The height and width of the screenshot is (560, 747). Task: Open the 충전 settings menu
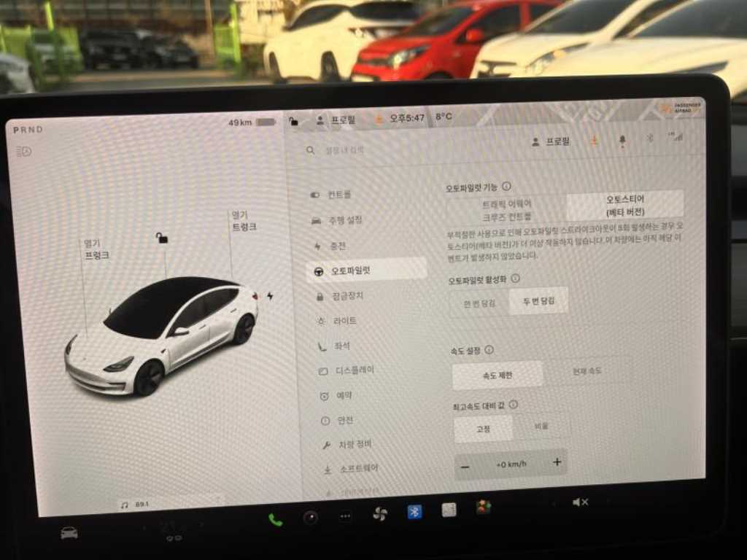click(x=338, y=246)
